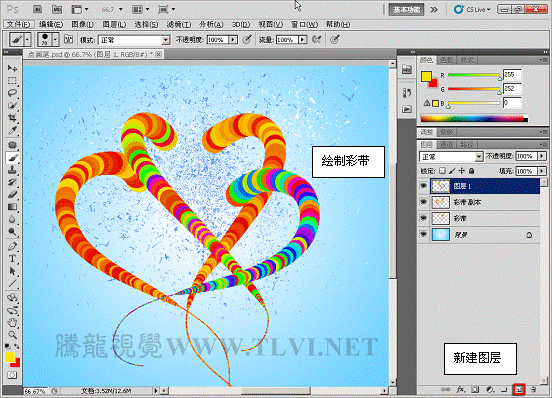Click the create new layer icon
Viewport: 552px width, 398px height.
pyautogui.click(x=519, y=390)
